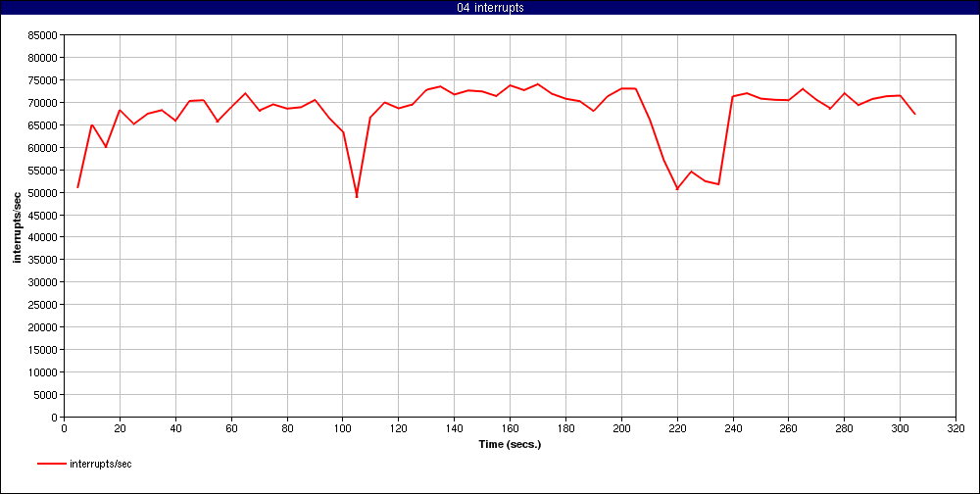Click the 'Time (secs.)' axis title

(x=510, y=445)
